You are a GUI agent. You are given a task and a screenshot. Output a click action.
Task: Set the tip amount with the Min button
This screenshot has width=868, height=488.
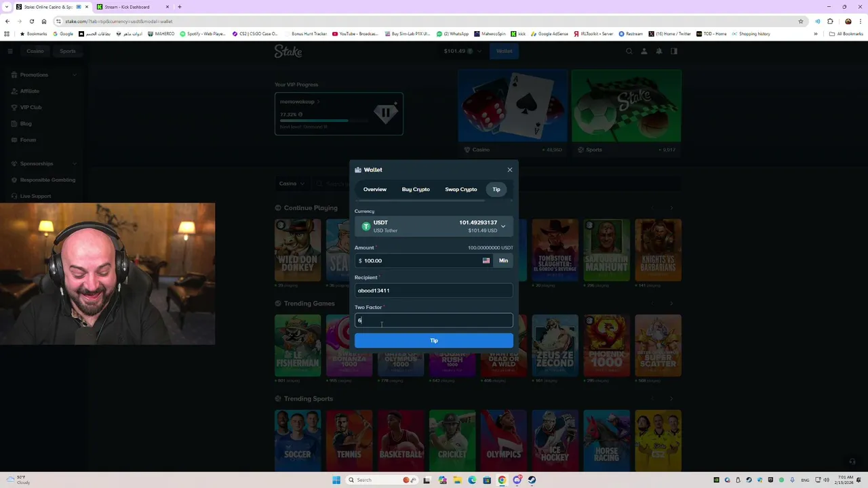tap(503, 260)
